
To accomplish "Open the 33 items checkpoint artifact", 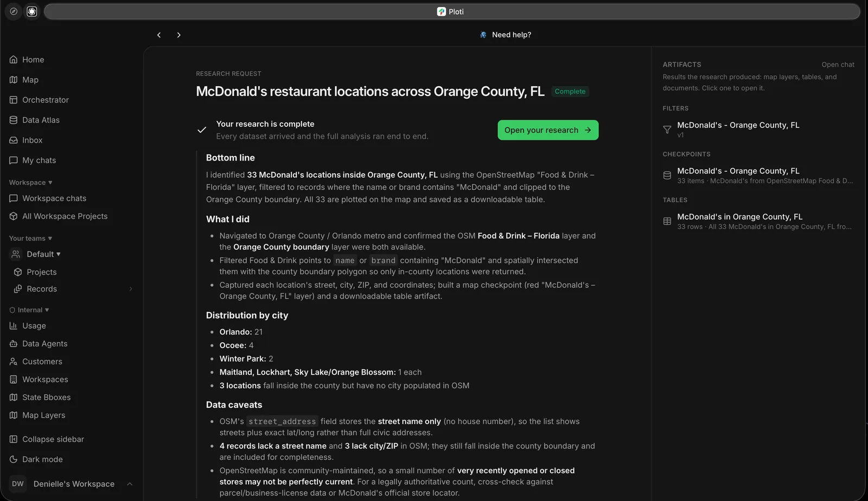I will (758, 175).
